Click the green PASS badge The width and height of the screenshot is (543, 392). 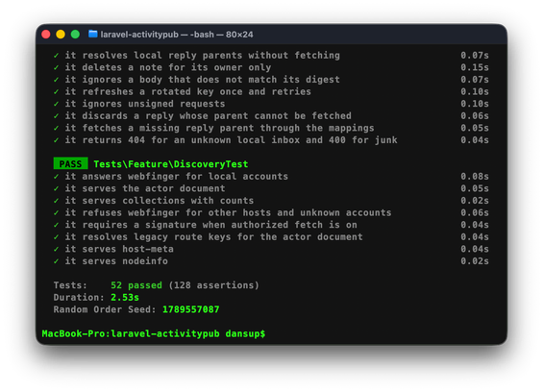click(71, 163)
